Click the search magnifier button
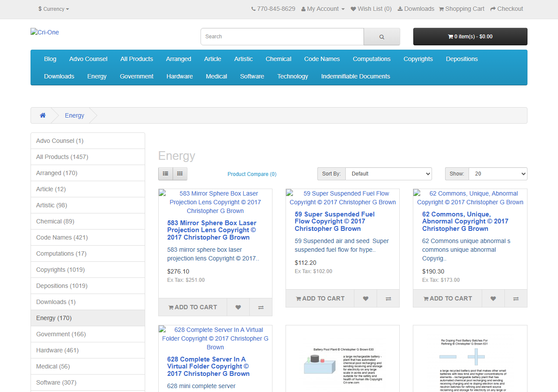This screenshot has height=392, width=558. 382,37
